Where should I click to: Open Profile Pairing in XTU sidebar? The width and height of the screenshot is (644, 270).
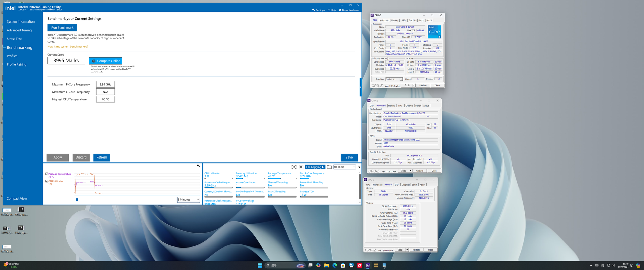point(17,65)
